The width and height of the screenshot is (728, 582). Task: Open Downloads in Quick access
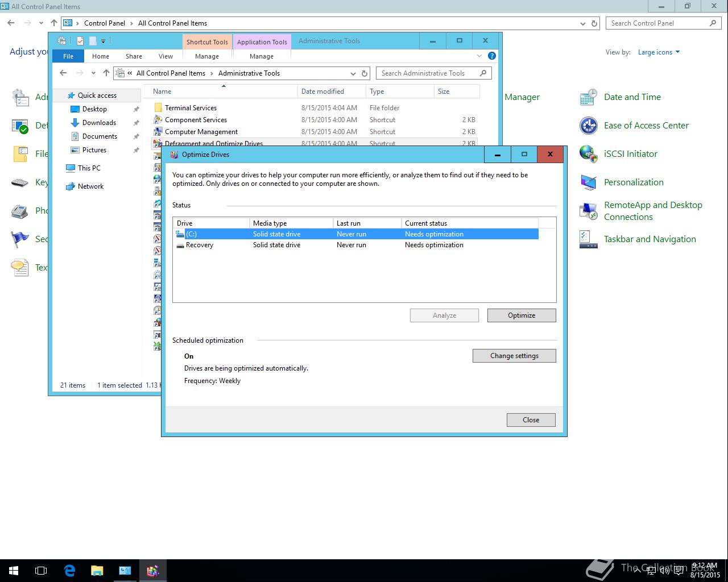[99, 123]
